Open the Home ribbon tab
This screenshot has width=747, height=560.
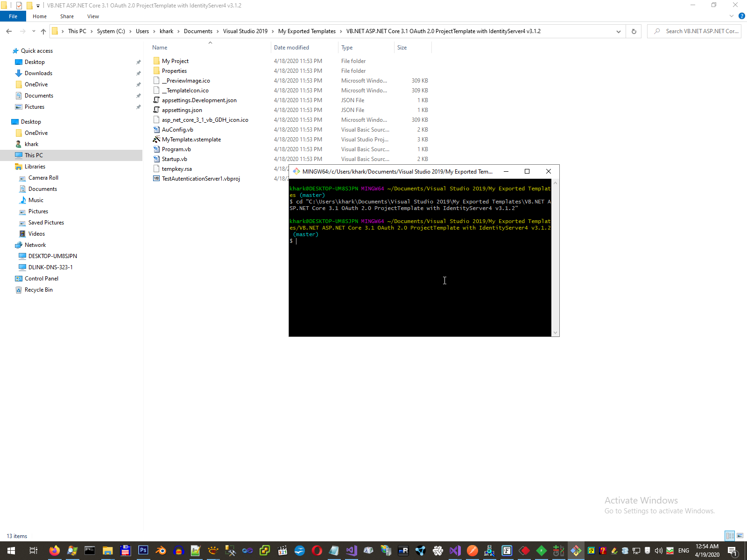40,16
